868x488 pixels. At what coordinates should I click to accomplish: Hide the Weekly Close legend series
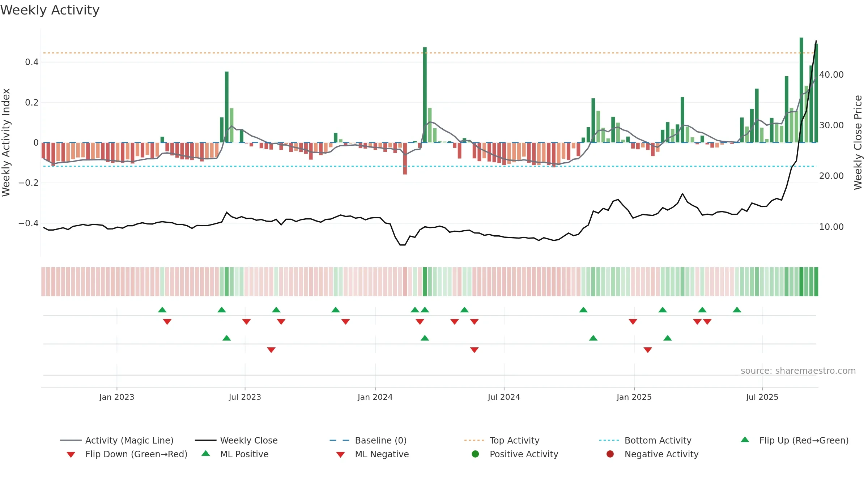tap(236, 440)
